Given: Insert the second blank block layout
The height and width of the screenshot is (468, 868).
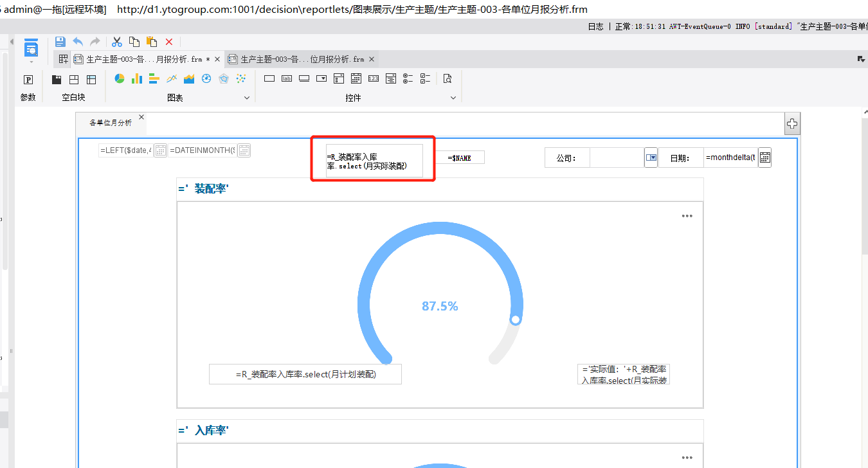Looking at the screenshot, I should (74, 80).
